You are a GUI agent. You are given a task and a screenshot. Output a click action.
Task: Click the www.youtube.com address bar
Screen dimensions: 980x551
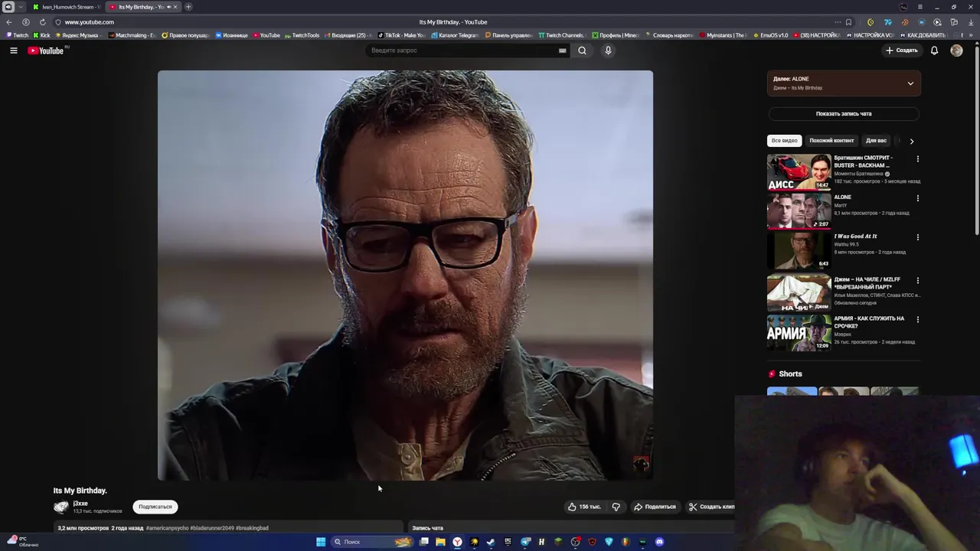point(89,22)
